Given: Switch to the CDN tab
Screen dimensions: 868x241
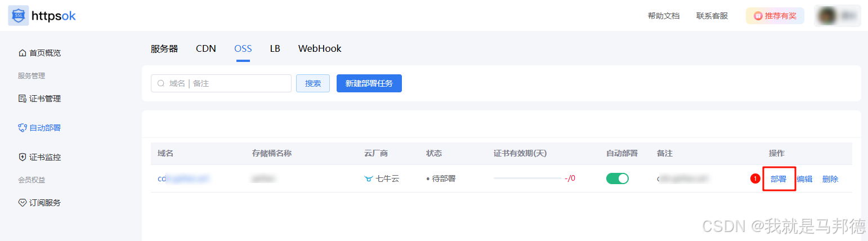Looking at the screenshot, I should click(x=206, y=48).
